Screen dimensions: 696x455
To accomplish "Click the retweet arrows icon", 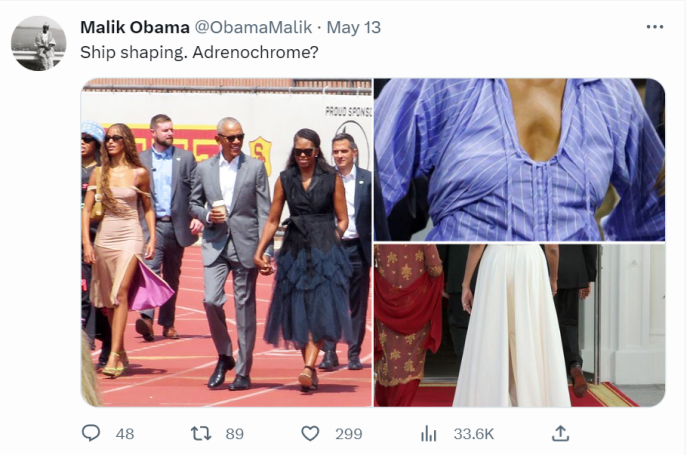I will click(201, 433).
